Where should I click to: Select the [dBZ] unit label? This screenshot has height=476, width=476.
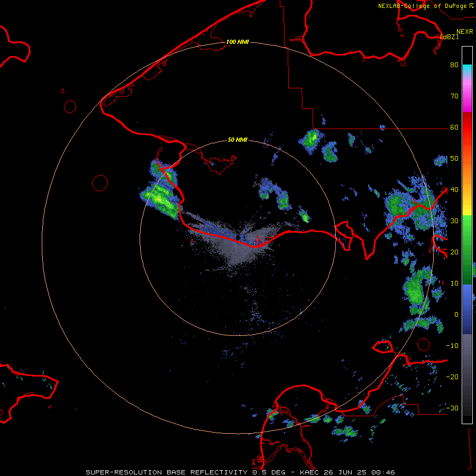point(449,36)
